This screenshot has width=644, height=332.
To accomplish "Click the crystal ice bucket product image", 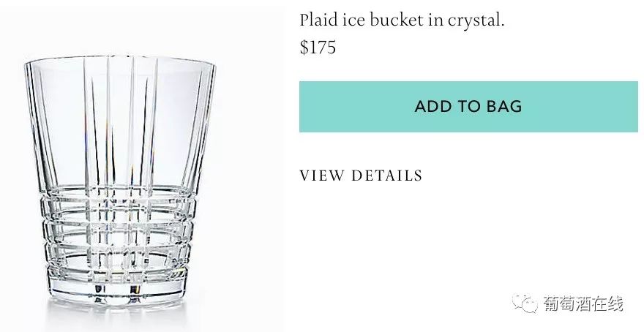I will tap(120, 182).
